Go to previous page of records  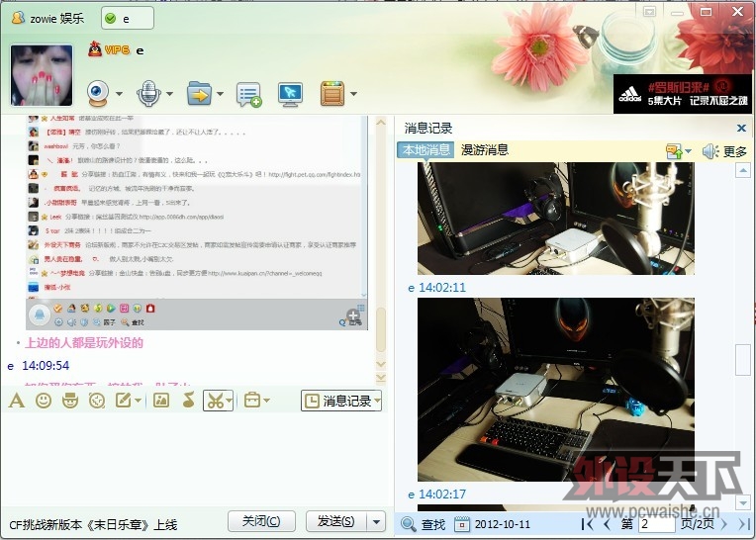pyautogui.click(x=607, y=524)
